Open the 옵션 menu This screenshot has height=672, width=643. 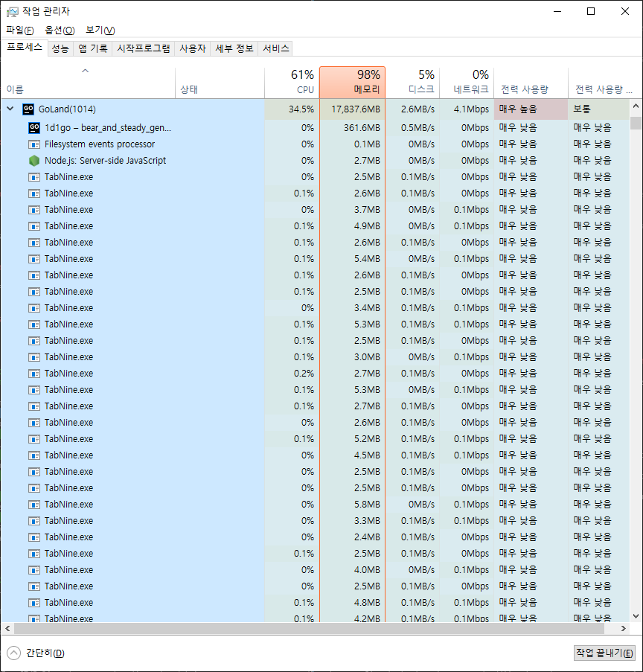coord(57,31)
